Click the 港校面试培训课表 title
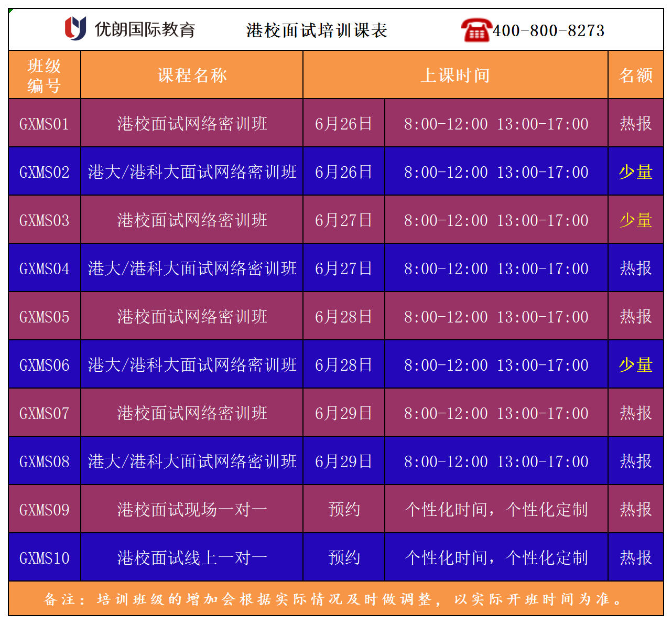 click(x=317, y=30)
